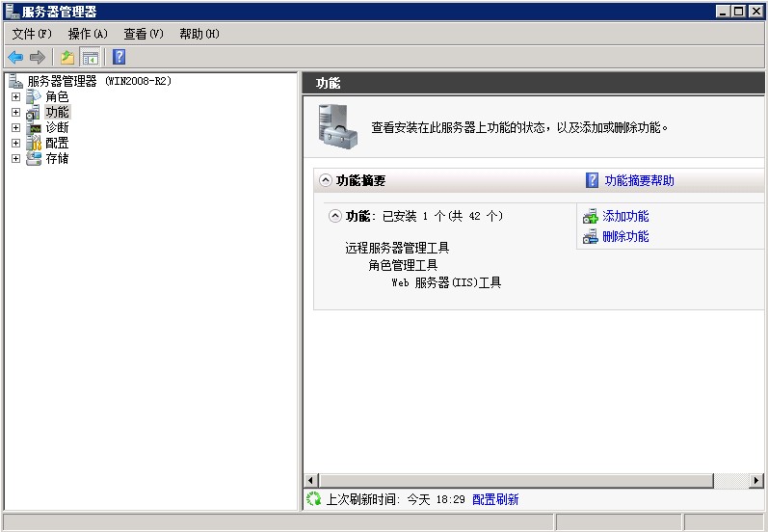Select the 功能 tree item

click(57, 112)
